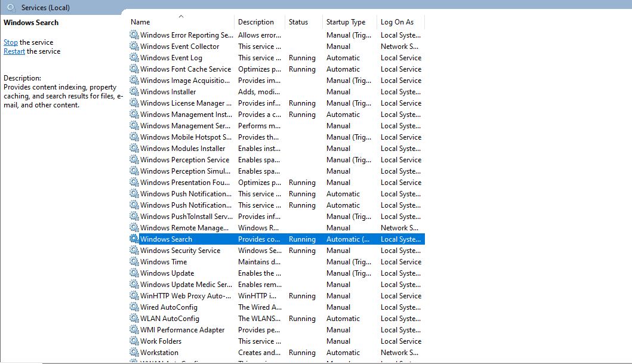The image size is (632, 364).
Task: Select the Windows Event Collector service name
Action: 180,47
